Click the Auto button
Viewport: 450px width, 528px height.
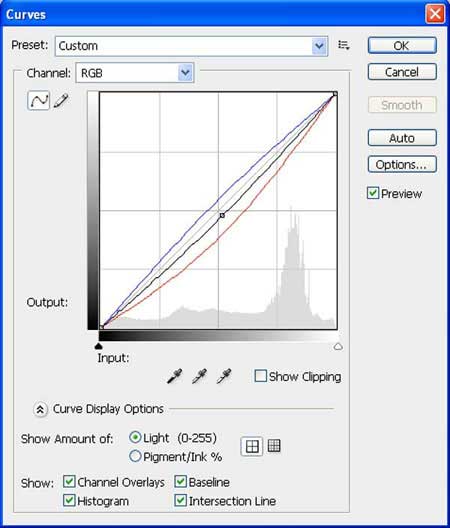point(402,138)
